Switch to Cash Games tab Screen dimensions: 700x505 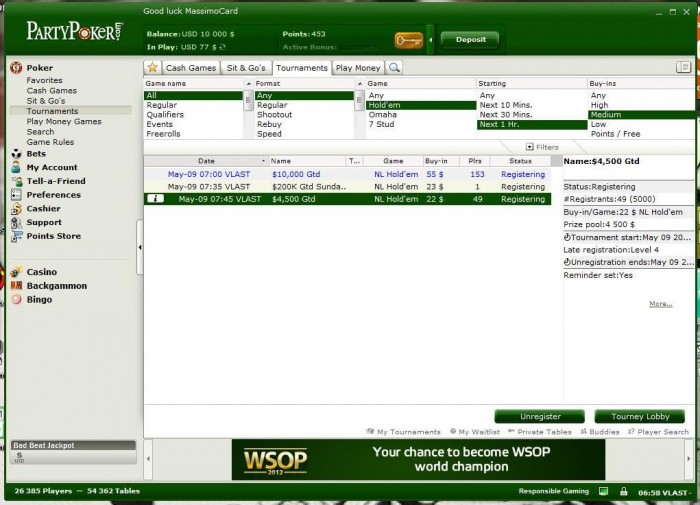point(191,68)
